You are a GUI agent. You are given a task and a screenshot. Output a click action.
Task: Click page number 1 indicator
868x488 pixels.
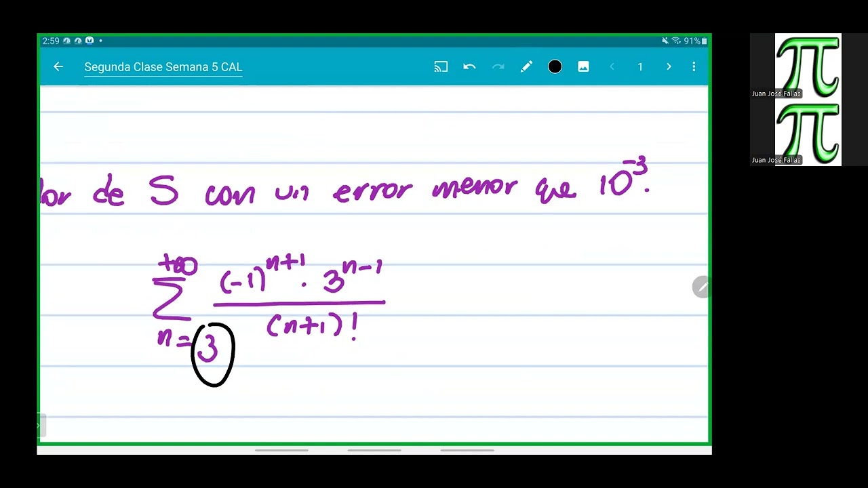640,66
